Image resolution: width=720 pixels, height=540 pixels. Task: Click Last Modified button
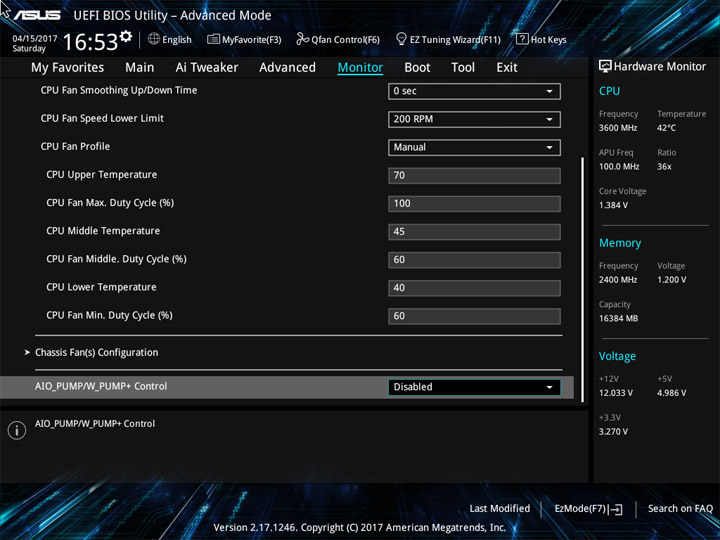tap(500, 508)
